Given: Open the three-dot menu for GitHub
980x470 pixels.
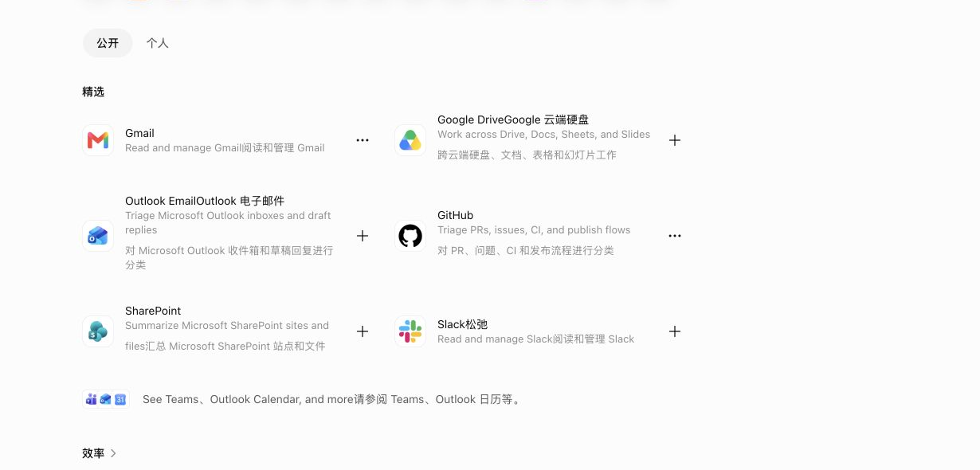Looking at the screenshot, I should [675, 236].
